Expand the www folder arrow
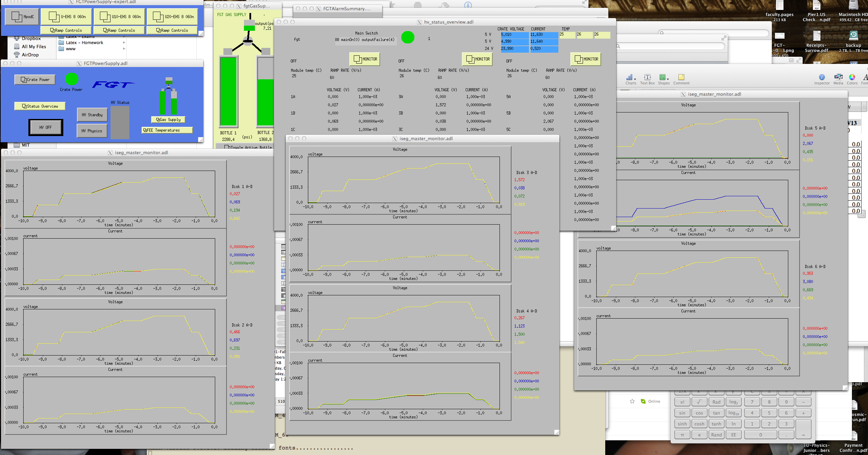The height and width of the screenshot is (455, 868). pos(124,49)
